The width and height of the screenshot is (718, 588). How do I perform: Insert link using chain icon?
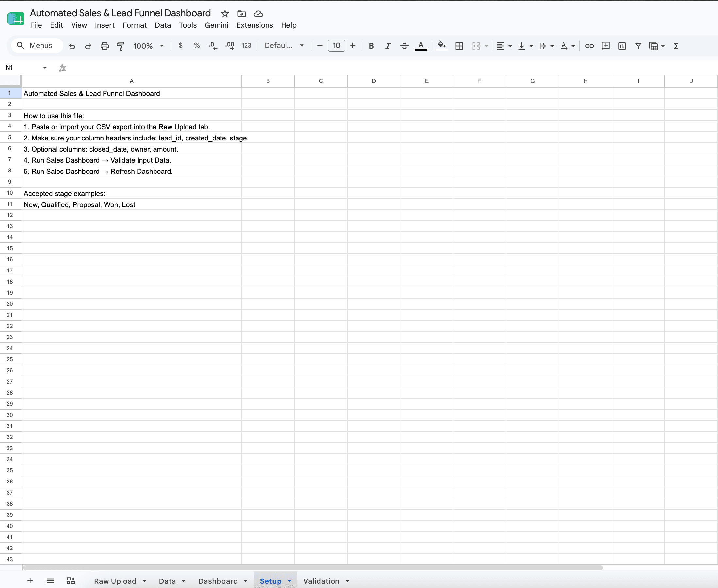589,46
